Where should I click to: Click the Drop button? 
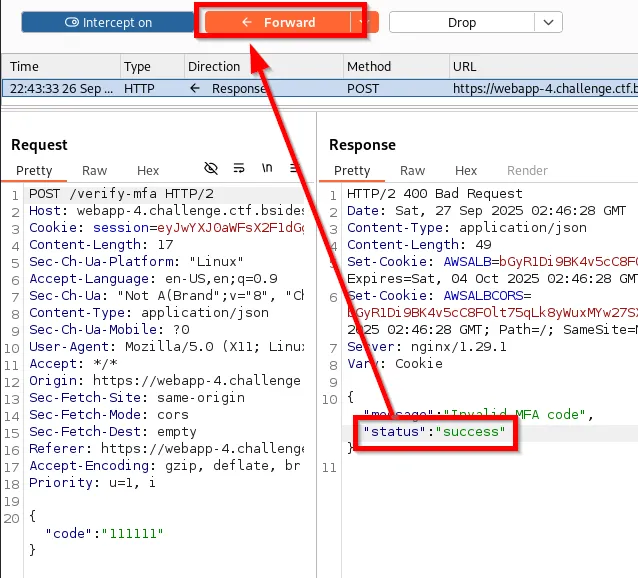[x=461, y=22]
